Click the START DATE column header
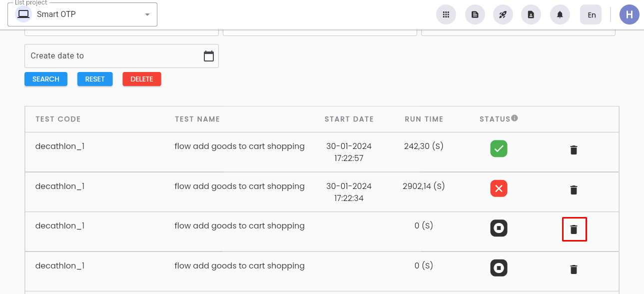644x294 pixels. tap(349, 119)
